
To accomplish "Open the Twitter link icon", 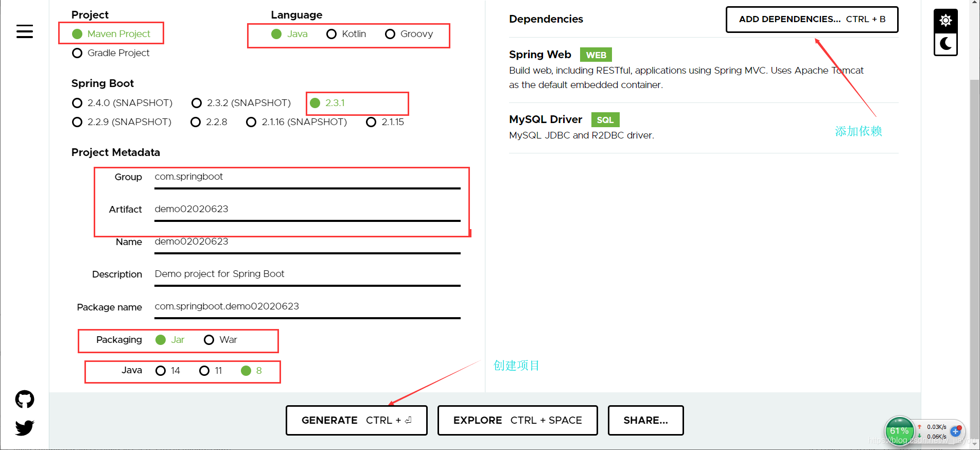I will coord(25,427).
